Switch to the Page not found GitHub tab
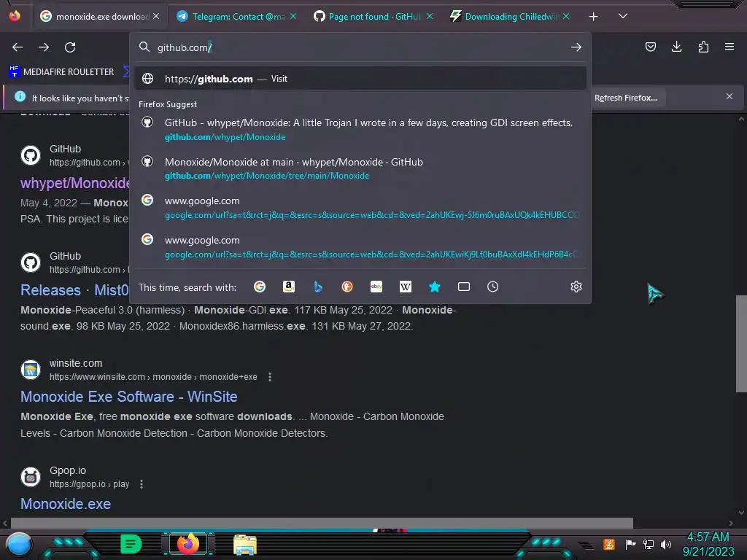Image resolution: width=747 pixels, height=560 pixels. coord(373,17)
